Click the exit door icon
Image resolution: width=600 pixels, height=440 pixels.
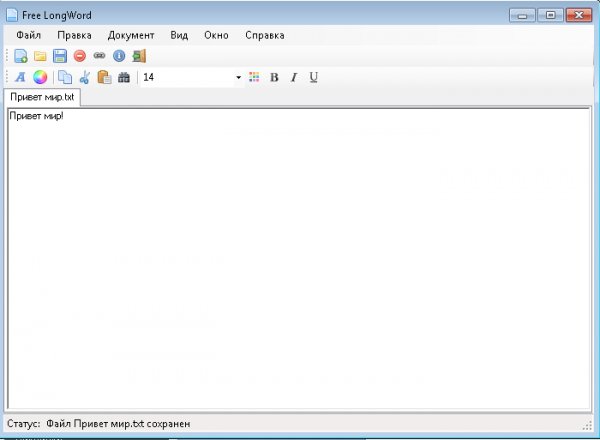point(138,56)
